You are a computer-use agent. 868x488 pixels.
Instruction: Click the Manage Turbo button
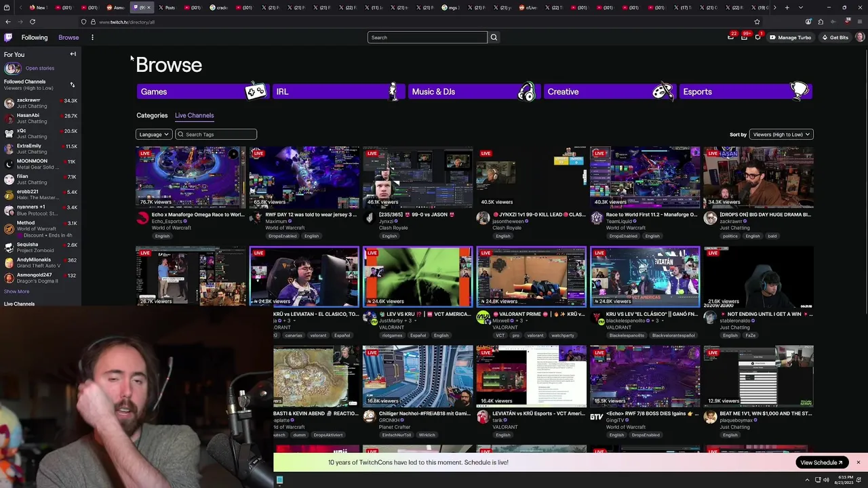(x=790, y=37)
